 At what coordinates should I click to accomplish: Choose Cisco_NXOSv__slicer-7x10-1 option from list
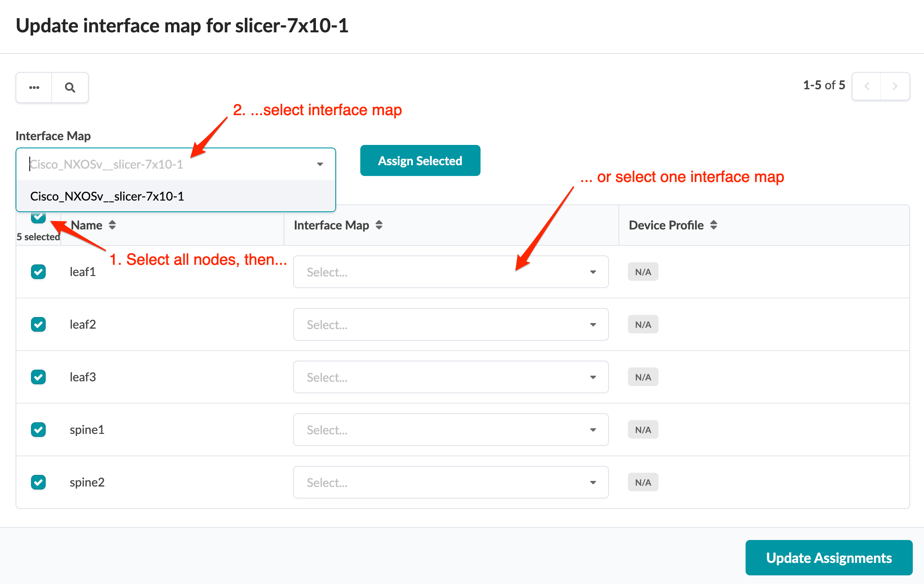[x=107, y=197]
